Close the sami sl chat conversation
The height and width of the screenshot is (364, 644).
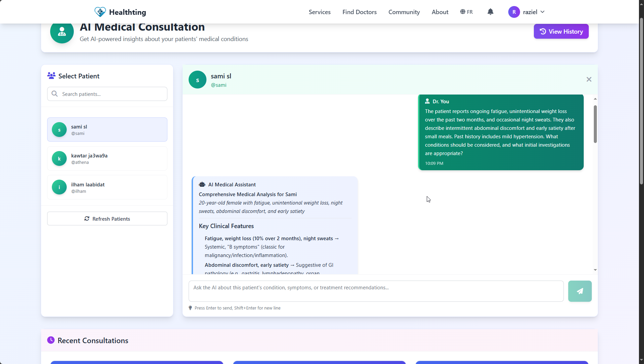coord(589,79)
